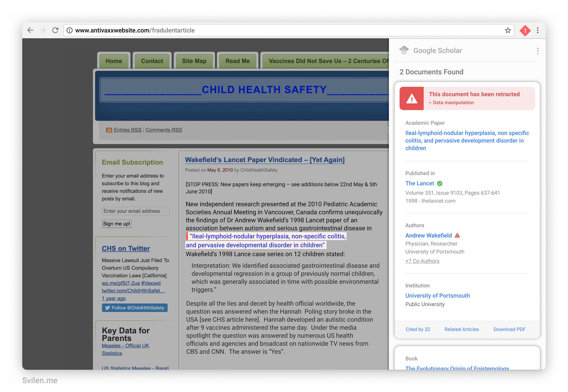Click the RSS feed icon

(x=109, y=130)
